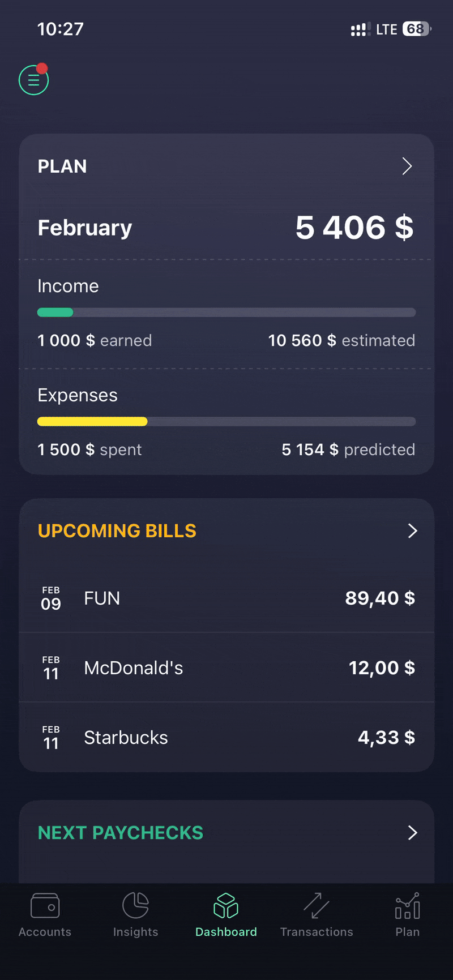Expand the Plan card chevron
Image resolution: width=453 pixels, height=980 pixels.
pyautogui.click(x=407, y=166)
